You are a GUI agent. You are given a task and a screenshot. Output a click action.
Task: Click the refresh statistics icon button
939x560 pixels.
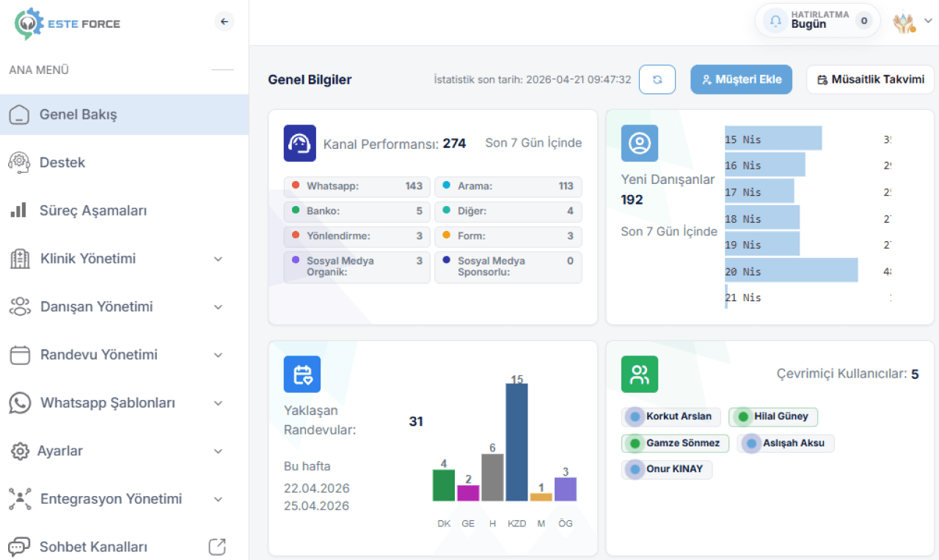657,80
